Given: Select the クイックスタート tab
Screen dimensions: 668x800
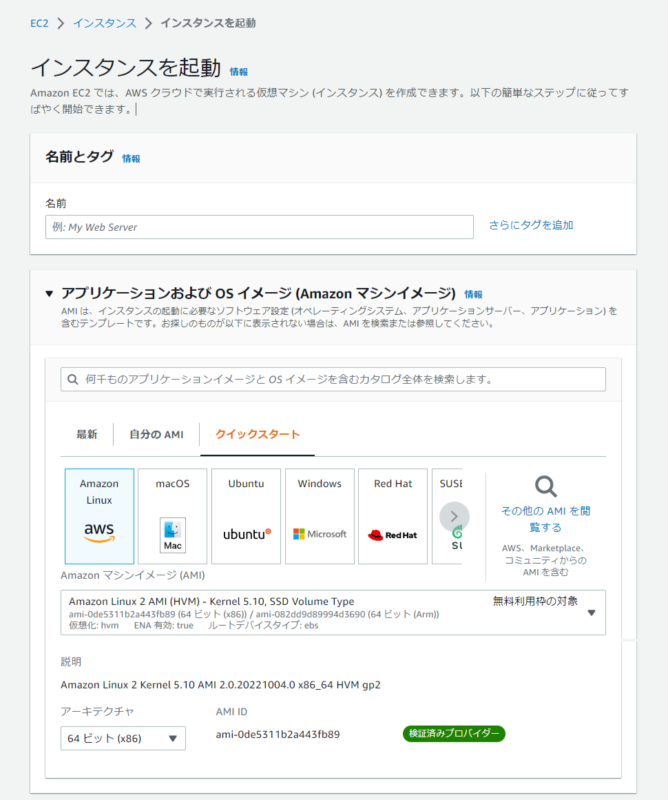Looking at the screenshot, I should click(257, 434).
